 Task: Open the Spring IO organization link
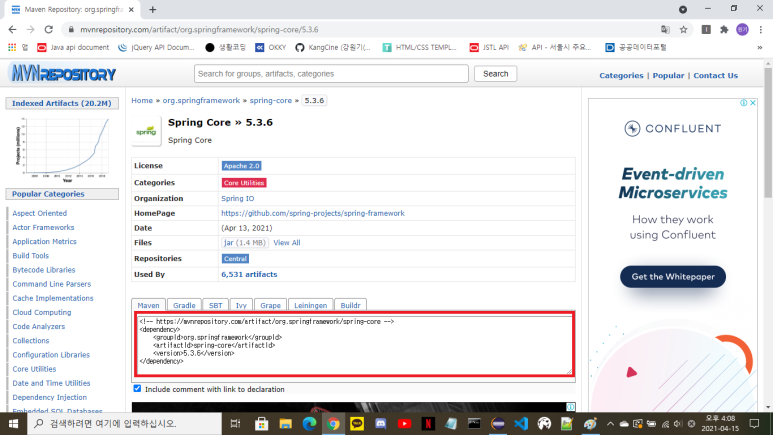click(238, 198)
